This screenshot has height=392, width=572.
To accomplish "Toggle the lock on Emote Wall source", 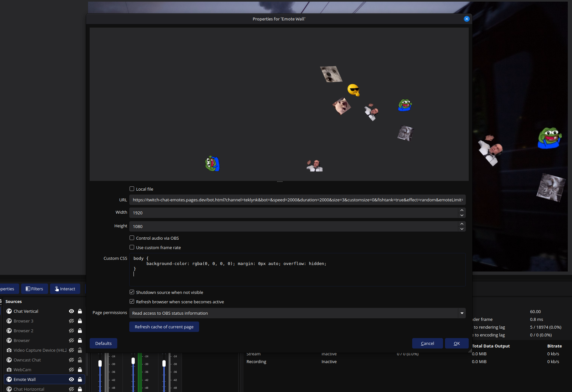I will click(80, 379).
